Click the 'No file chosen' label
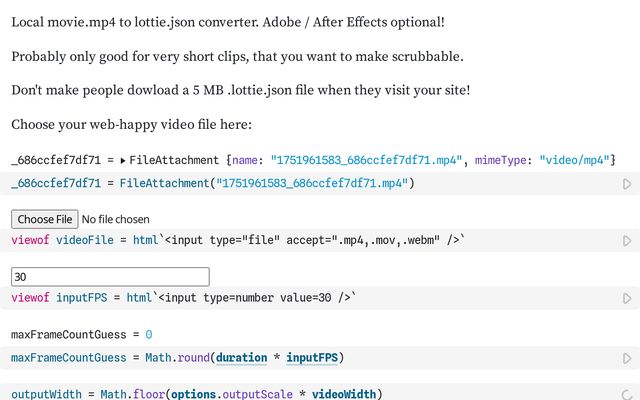The width and height of the screenshot is (640, 400). pyautogui.click(x=116, y=220)
